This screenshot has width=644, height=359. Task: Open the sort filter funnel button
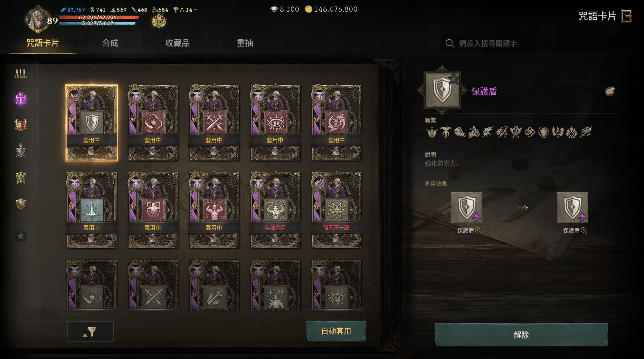coord(90,331)
